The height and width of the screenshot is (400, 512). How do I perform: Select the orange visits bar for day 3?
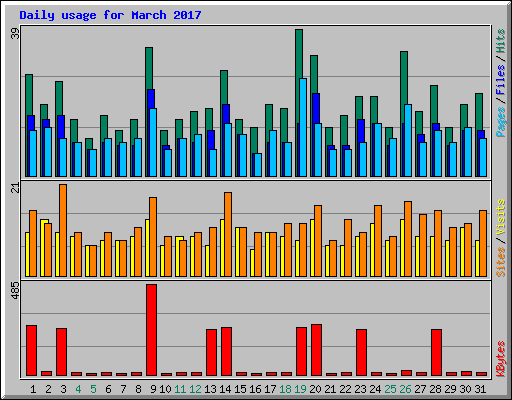coord(63,230)
